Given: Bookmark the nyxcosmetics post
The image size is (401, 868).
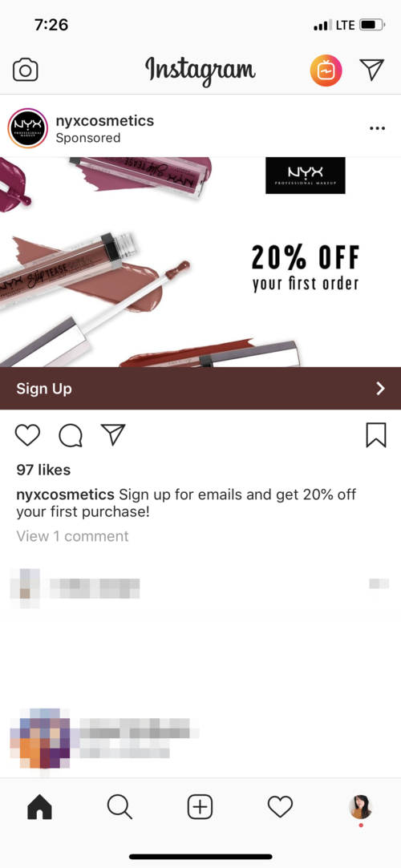Looking at the screenshot, I should (376, 434).
